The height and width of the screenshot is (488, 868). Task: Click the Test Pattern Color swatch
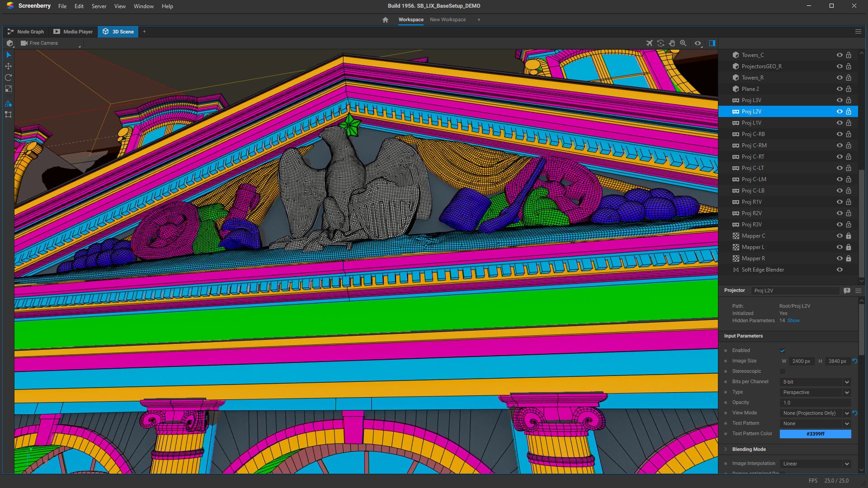click(815, 434)
